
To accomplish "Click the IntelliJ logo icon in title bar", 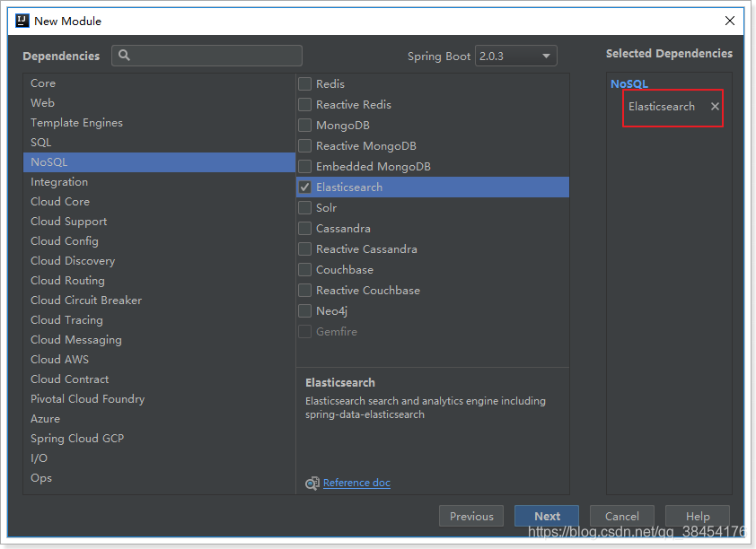I will point(22,22).
